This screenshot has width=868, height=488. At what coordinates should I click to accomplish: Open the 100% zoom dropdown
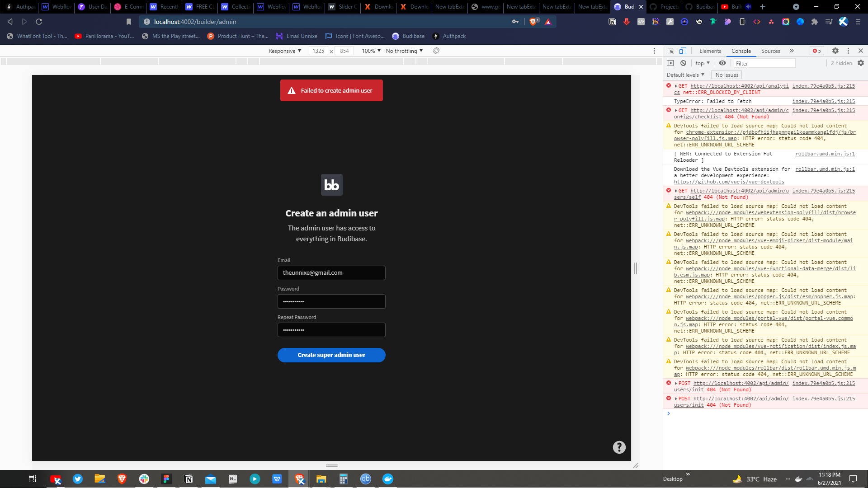pyautogui.click(x=371, y=51)
